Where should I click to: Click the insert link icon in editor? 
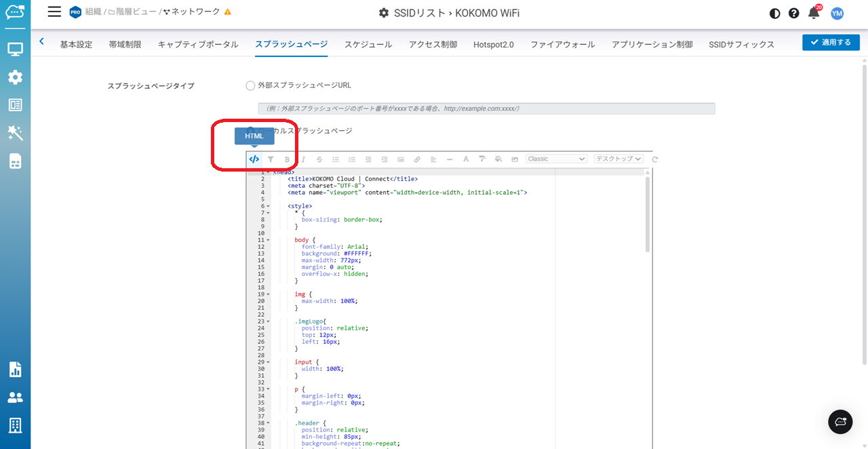point(417,159)
